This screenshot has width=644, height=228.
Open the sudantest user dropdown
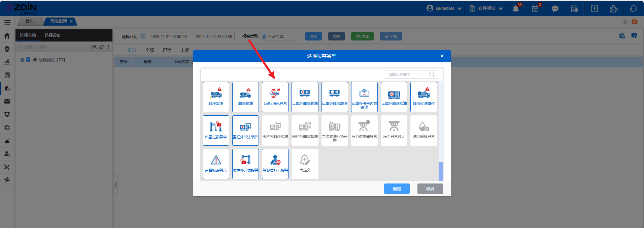(444, 8)
